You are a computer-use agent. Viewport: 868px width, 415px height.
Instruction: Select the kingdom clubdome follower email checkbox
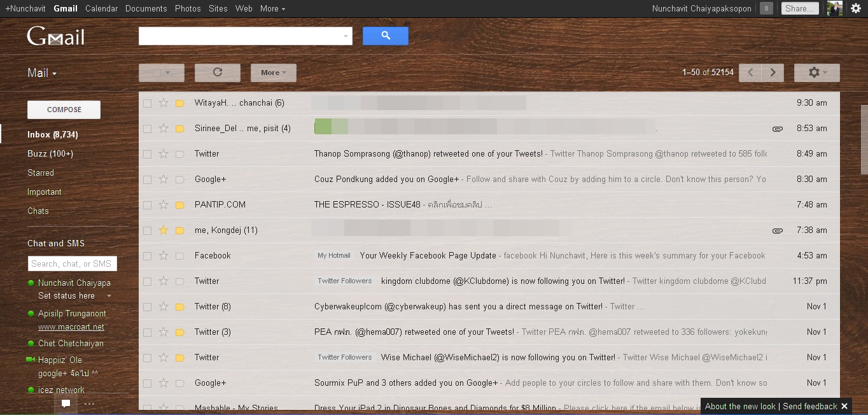coord(147,281)
